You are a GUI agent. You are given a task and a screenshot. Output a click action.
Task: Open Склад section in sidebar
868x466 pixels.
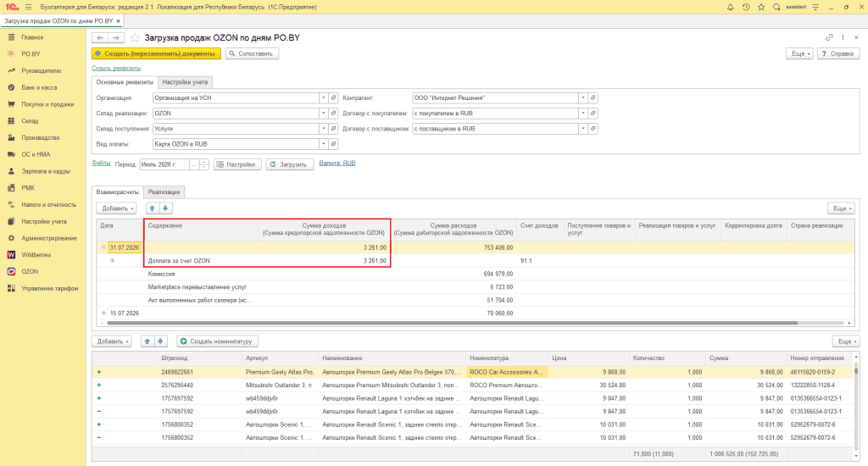pyautogui.click(x=30, y=120)
